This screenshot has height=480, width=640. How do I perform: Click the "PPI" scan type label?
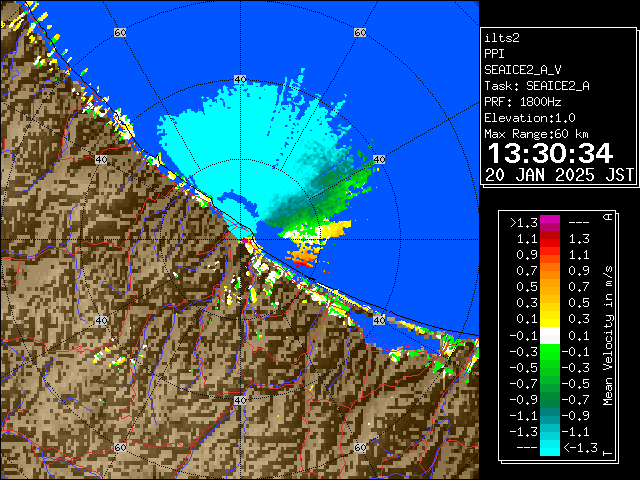(494, 54)
